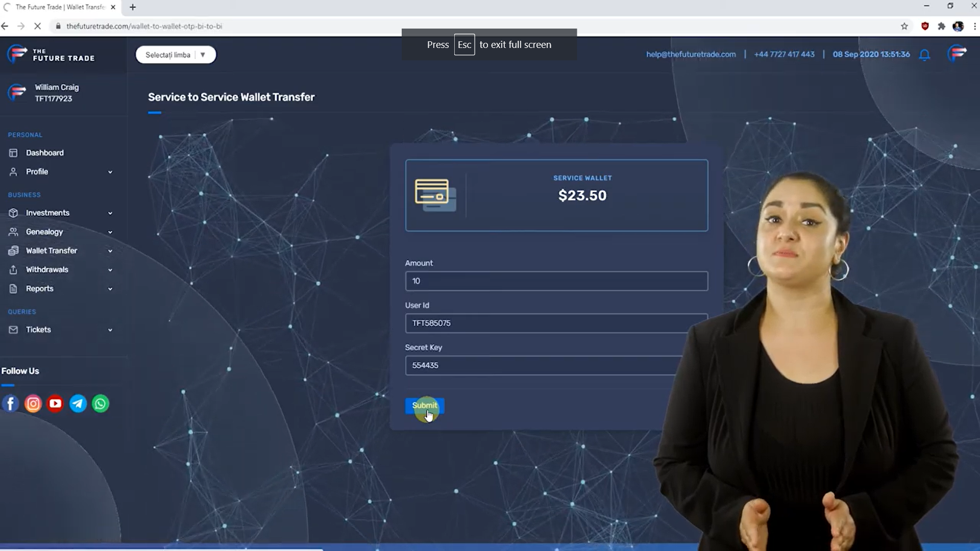This screenshot has height=551, width=980.
Task: Open a new browser tab
Action: pos(133,7)
